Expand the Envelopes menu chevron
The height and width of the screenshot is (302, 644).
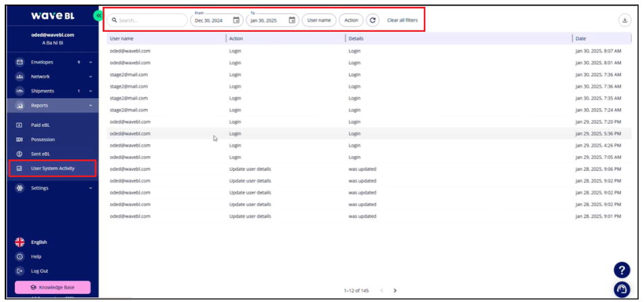[90, 62]
